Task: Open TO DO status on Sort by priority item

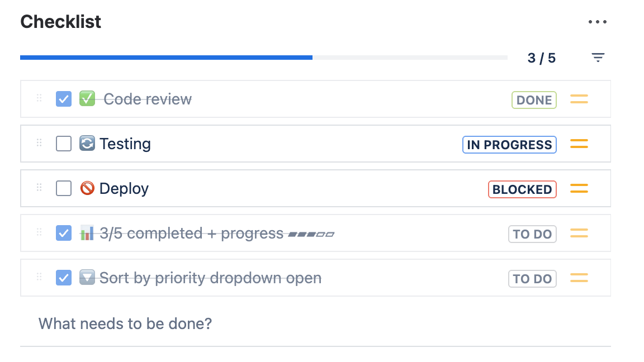Action: [532, 279]
